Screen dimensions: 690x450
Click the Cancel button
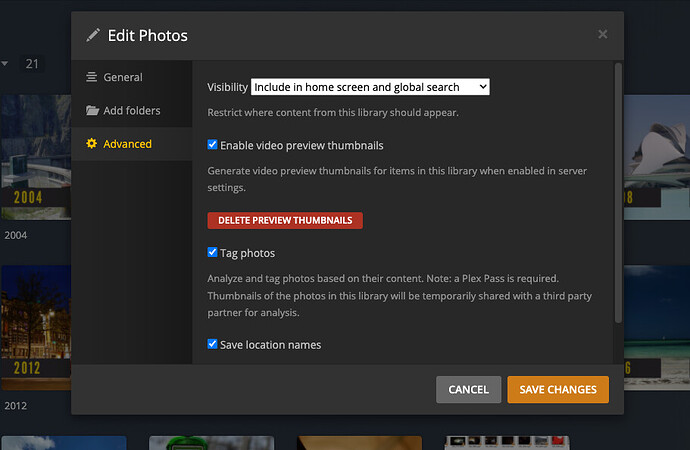(468, 390)
